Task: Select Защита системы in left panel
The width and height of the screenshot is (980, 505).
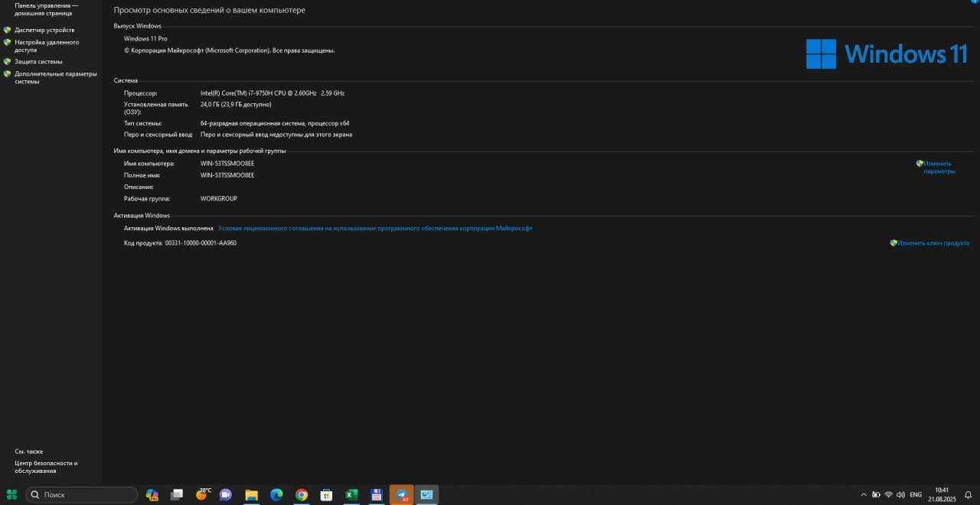Action: (38, 61)
